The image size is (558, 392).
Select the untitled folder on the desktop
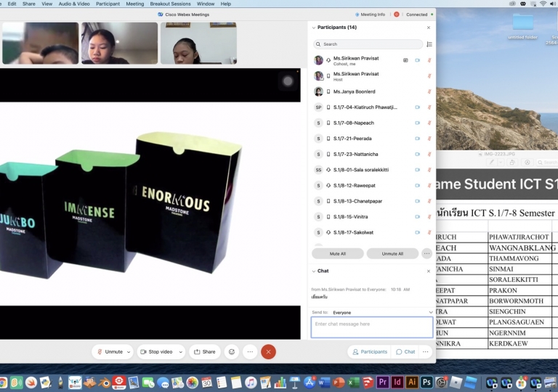(522, 25)
